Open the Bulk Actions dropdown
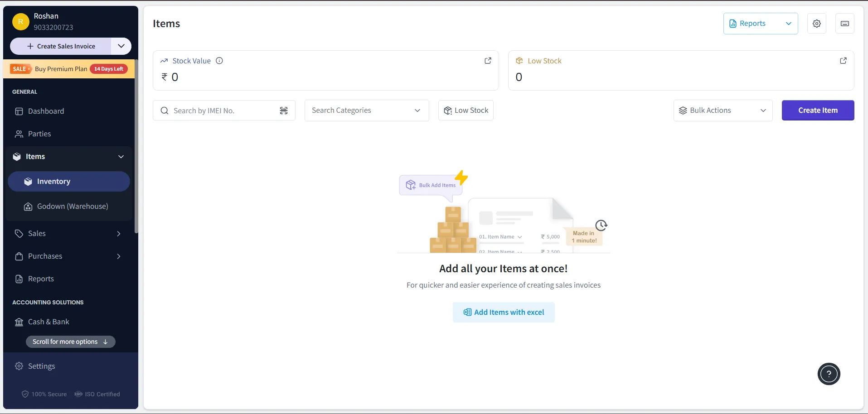 pyautogui.click(x=723, y=111)
